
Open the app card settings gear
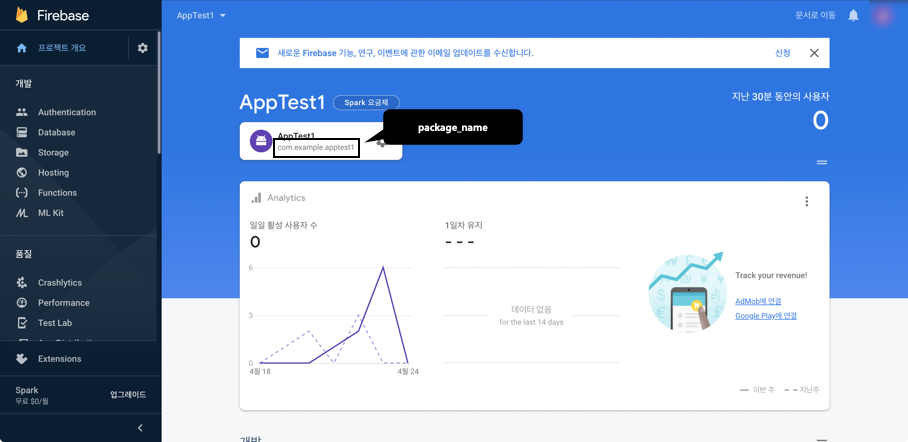pyautogui.click(x=381, y=143)
